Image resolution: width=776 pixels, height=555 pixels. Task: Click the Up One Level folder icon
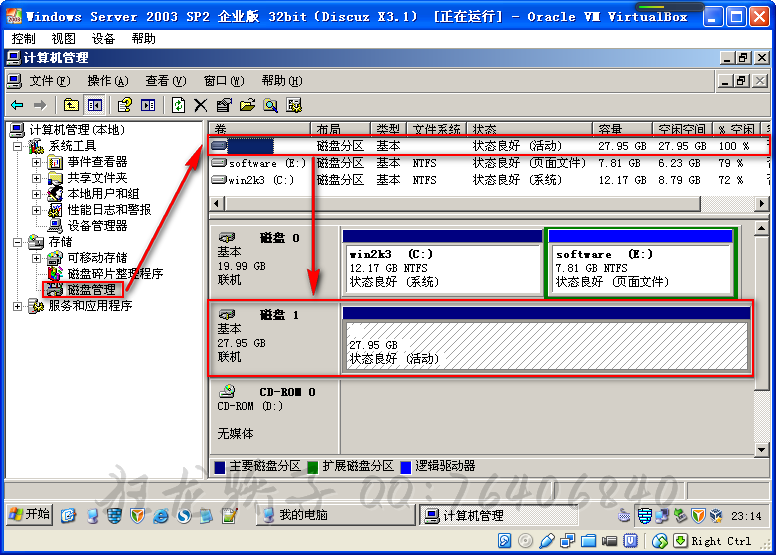point(71,105)
